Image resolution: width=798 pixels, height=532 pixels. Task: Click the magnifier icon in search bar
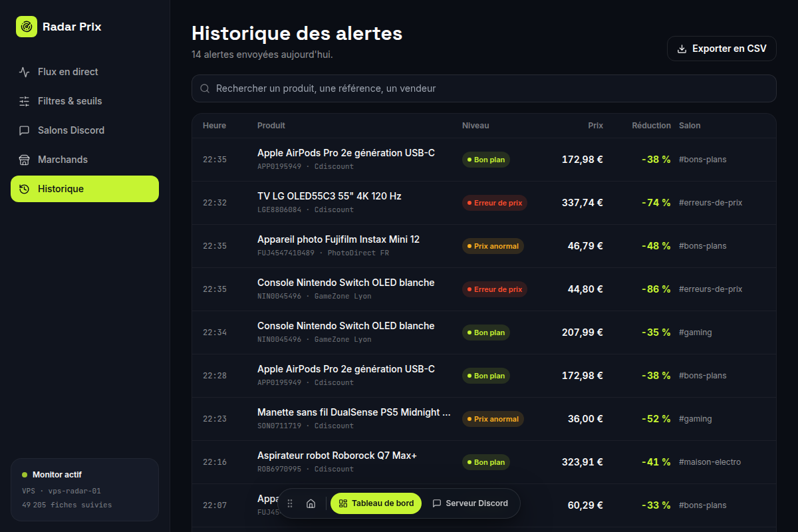pyautogui.click(x=205, y=88)
